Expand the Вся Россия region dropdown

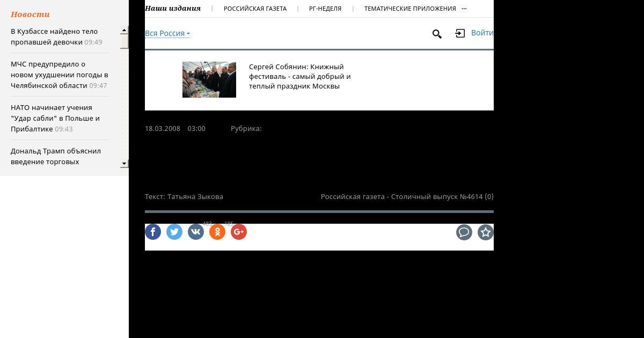(167, 33)
